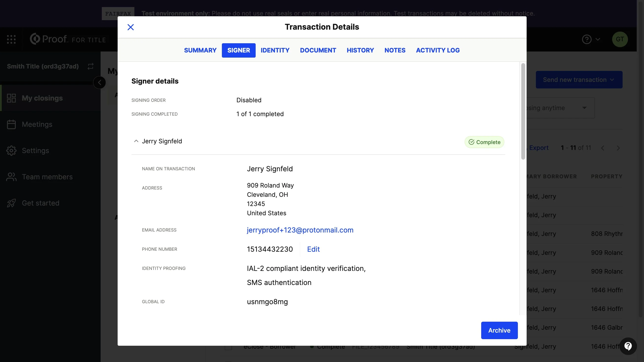Screen dimensions: 644x362
Task: Go to next page of results
Action: (618, 148)
